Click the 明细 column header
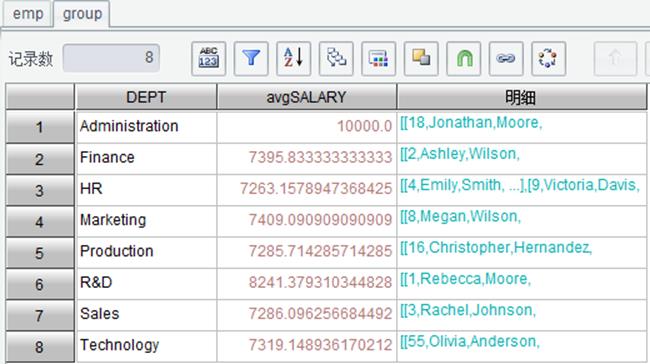The width and height of the screenshot is (650, 364). (x=521, y=97)
